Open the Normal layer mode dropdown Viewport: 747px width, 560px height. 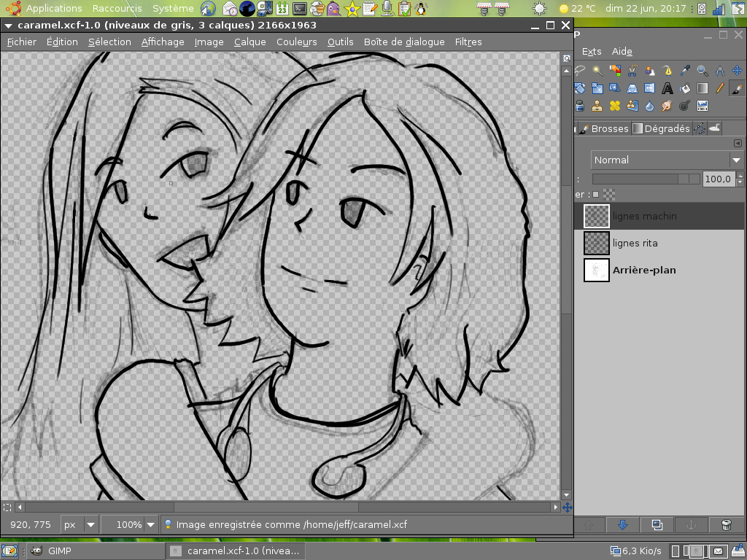[x=667, y=160]
